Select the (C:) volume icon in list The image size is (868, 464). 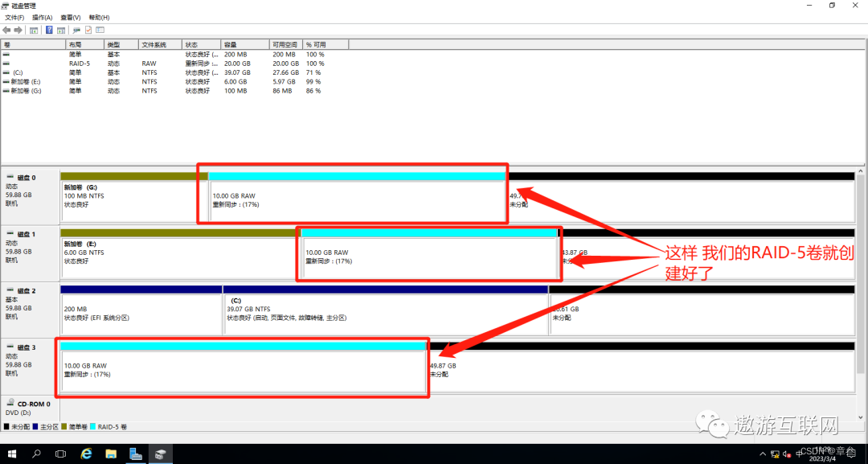point(6,72)
